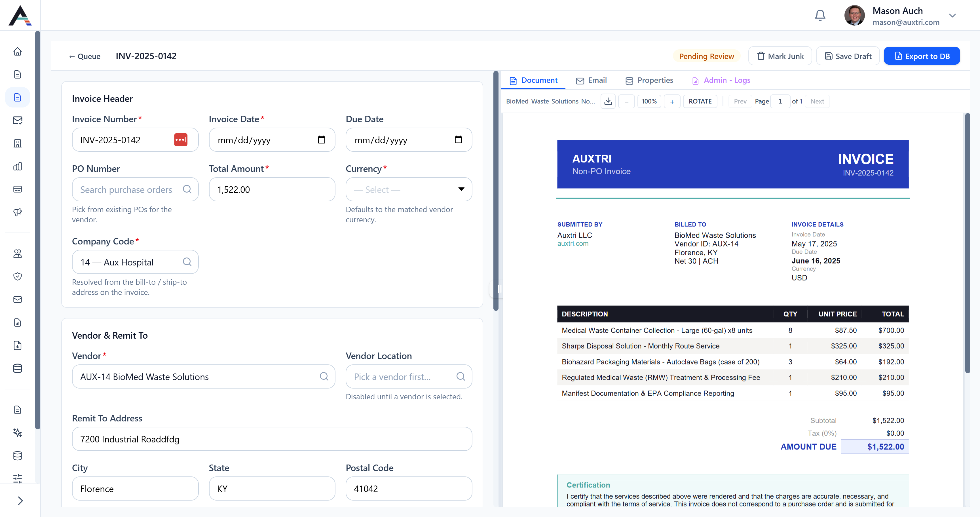Open the sparkles AI icon in the sidebar

(x=18, y=432)
